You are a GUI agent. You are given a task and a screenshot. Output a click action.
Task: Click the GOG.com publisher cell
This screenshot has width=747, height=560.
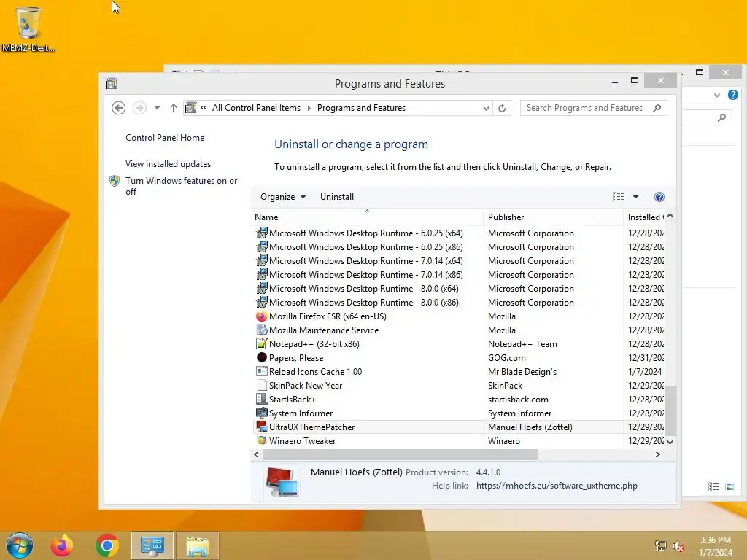click(507, 357)
